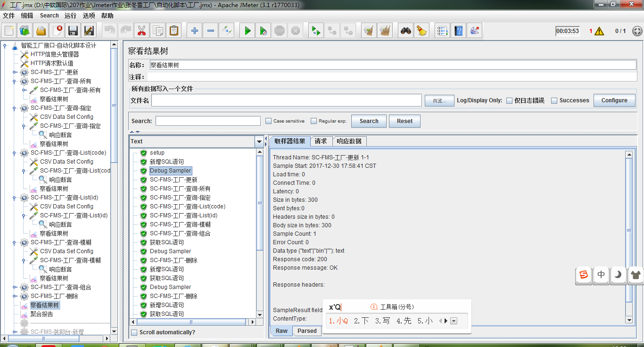Click the Search button
The image size is (644, 347).
point(369,121)
